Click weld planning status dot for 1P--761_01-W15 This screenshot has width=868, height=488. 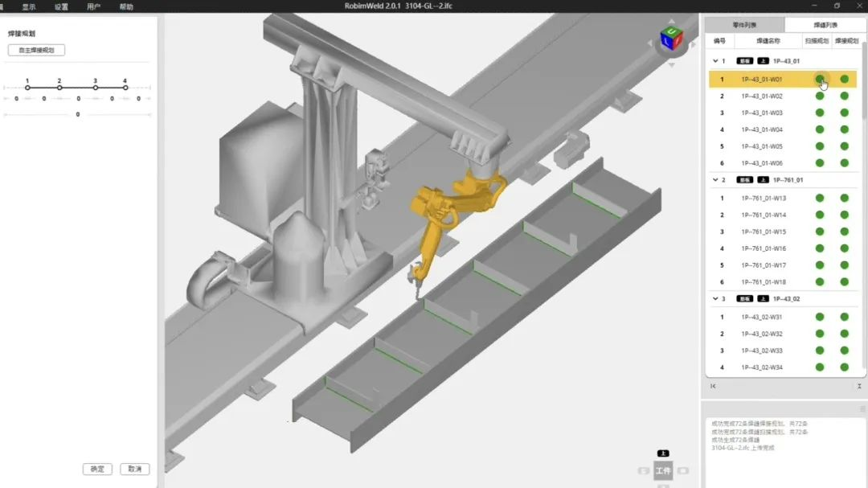click(845, 232)
